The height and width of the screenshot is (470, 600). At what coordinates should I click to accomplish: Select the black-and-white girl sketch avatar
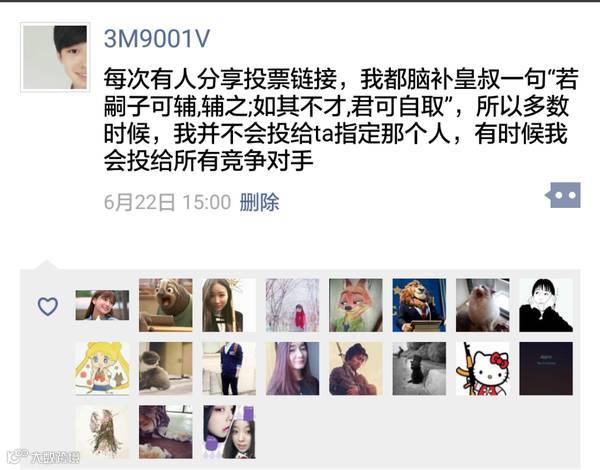click(546, 305)
